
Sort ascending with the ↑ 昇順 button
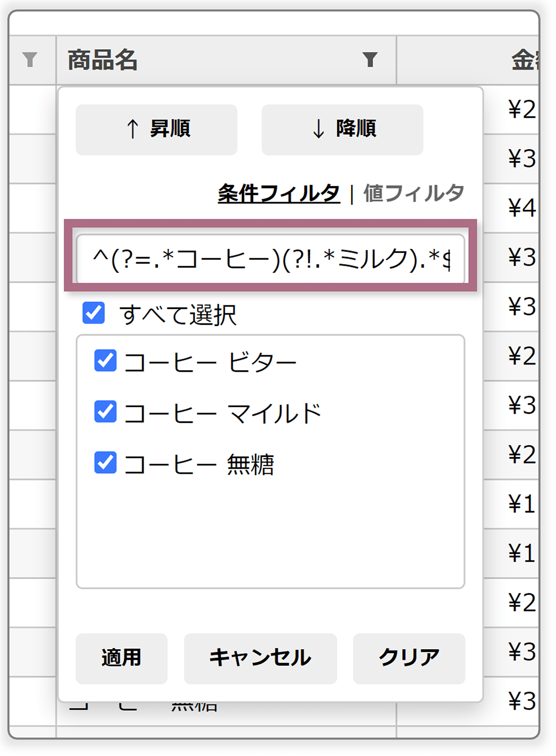coord(156,129)
